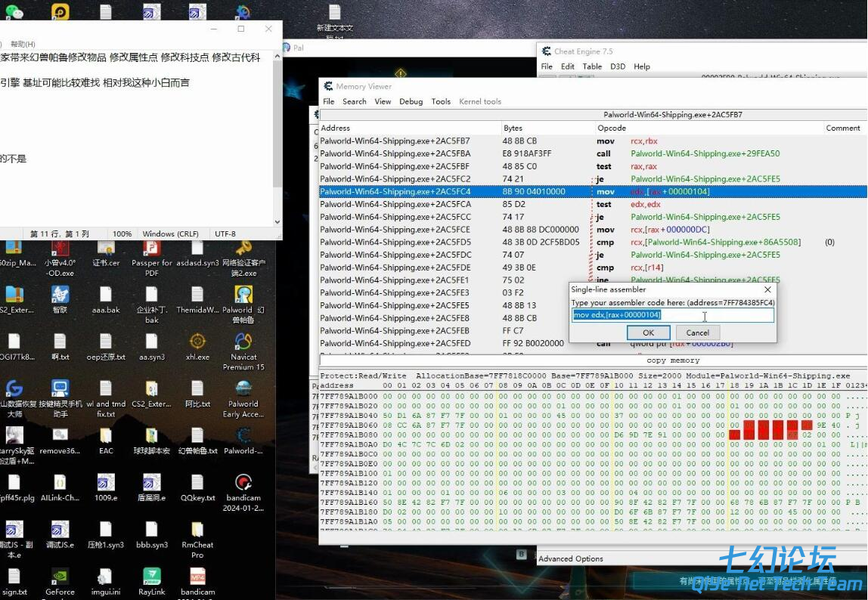Open 幻兽帕鲁.txt desktop file
The height and width of the screenshot is (600, 868).
click(x=197, y=440)
